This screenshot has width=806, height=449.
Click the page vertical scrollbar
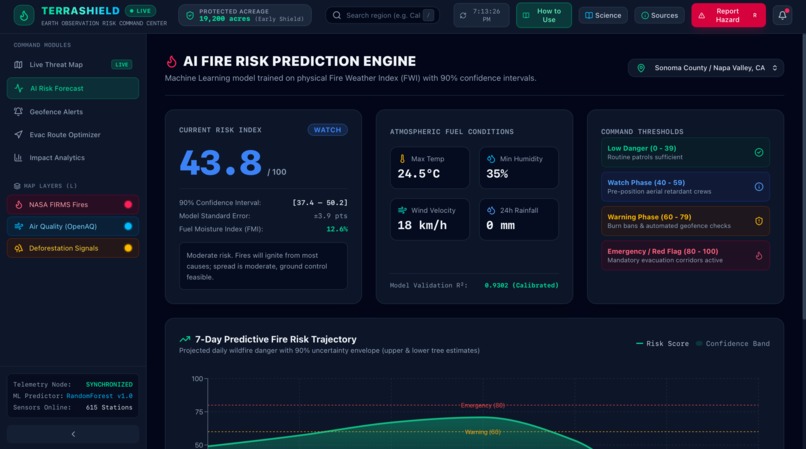click(x=803, y=175)
